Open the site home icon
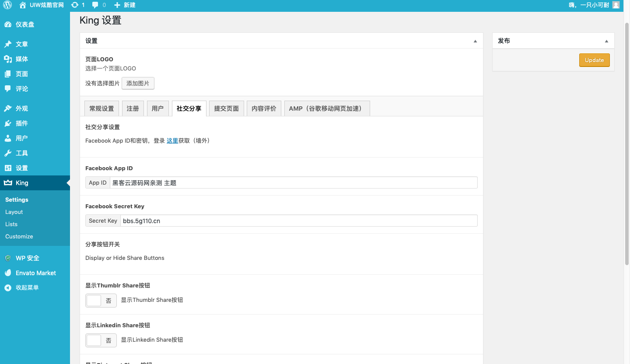The height and width of the screenshot is (364, 630). [23, 5]
